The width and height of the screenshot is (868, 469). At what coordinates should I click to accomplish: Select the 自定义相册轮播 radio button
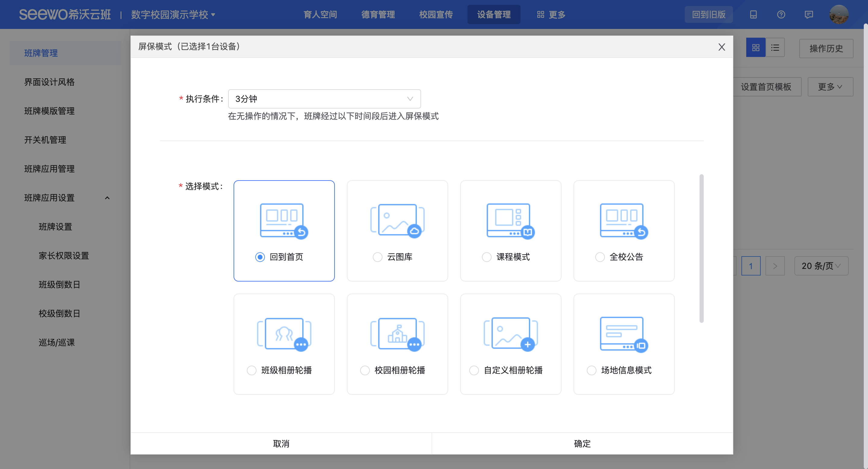pos(474,370)
